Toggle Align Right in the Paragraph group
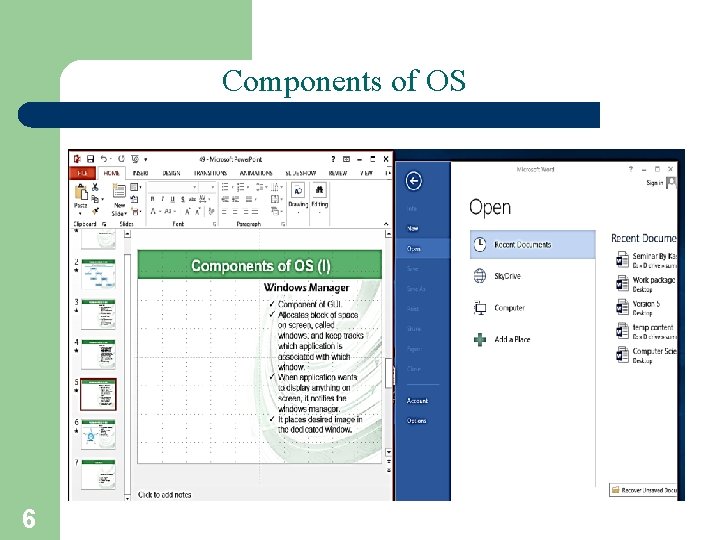 click(246, 212)
